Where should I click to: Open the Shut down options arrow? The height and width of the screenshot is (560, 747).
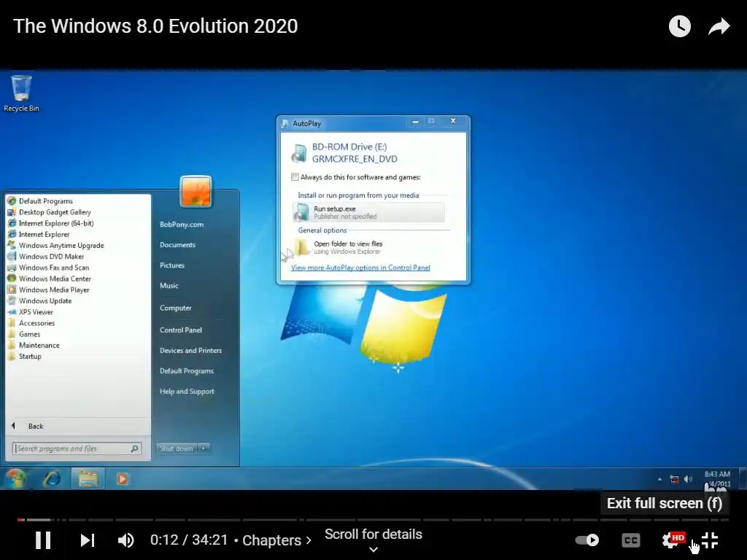[x=204, y=448]
